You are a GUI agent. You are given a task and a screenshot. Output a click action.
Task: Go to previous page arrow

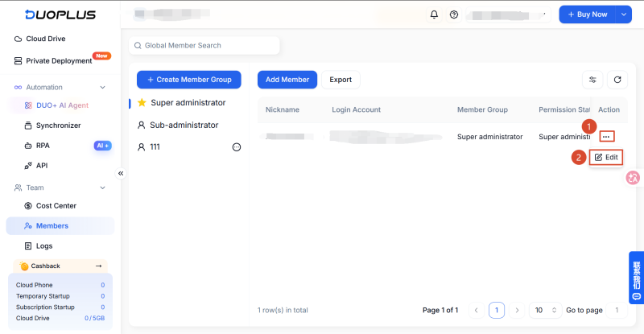(476, 310)
